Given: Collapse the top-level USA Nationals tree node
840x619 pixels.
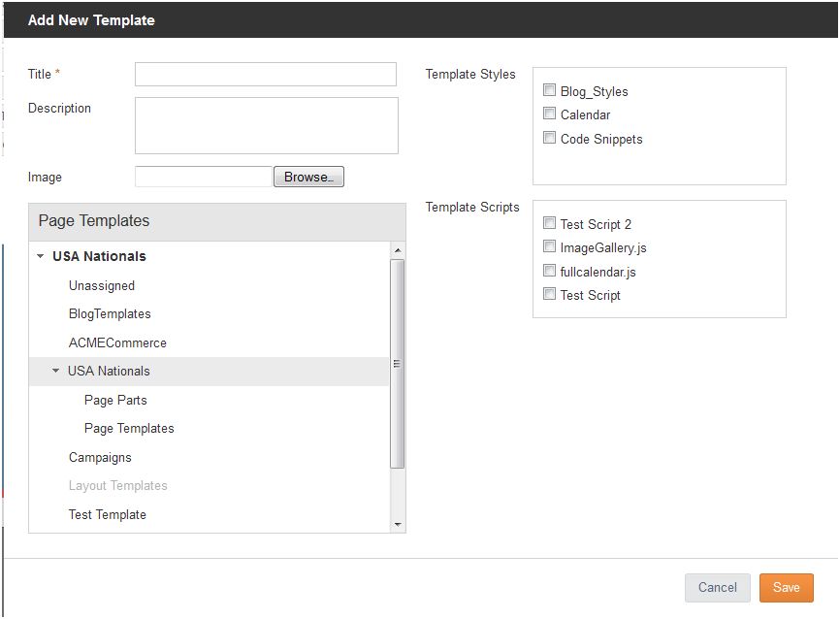Looking at the screenshot, I should pyautogui.click(x=40, y=256).
